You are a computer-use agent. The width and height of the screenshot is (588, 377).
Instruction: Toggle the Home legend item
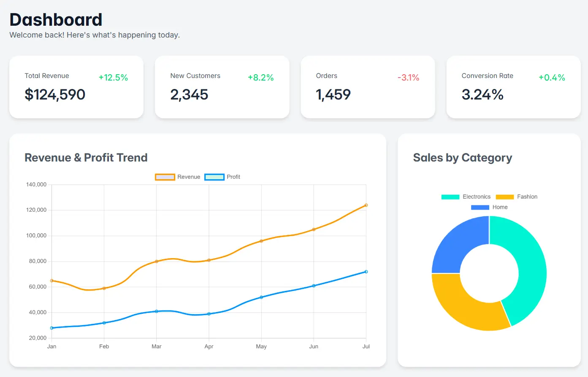point(489,207)
